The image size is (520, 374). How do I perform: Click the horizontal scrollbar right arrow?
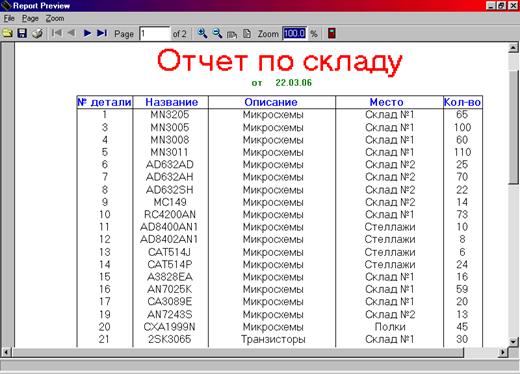click(x=503, y=352)
